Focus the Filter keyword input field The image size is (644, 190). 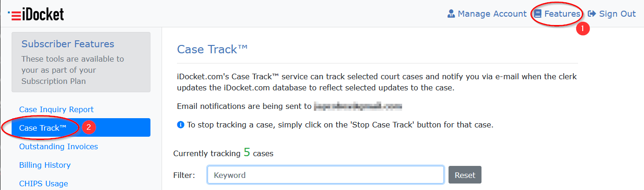tap(325, 175)
